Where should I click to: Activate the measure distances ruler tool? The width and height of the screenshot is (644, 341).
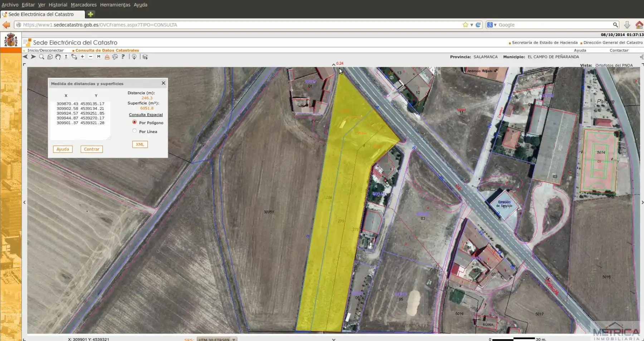tap(107, 56)
